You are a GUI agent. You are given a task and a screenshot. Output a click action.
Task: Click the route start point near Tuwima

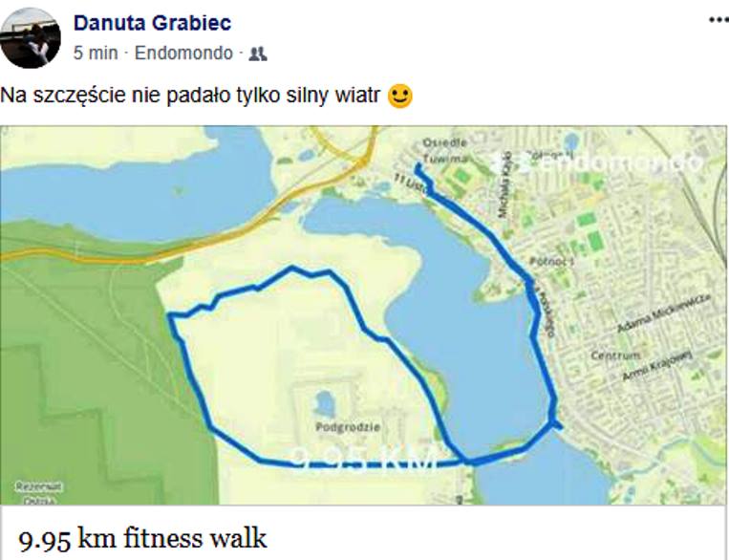[x=418, y=165]
